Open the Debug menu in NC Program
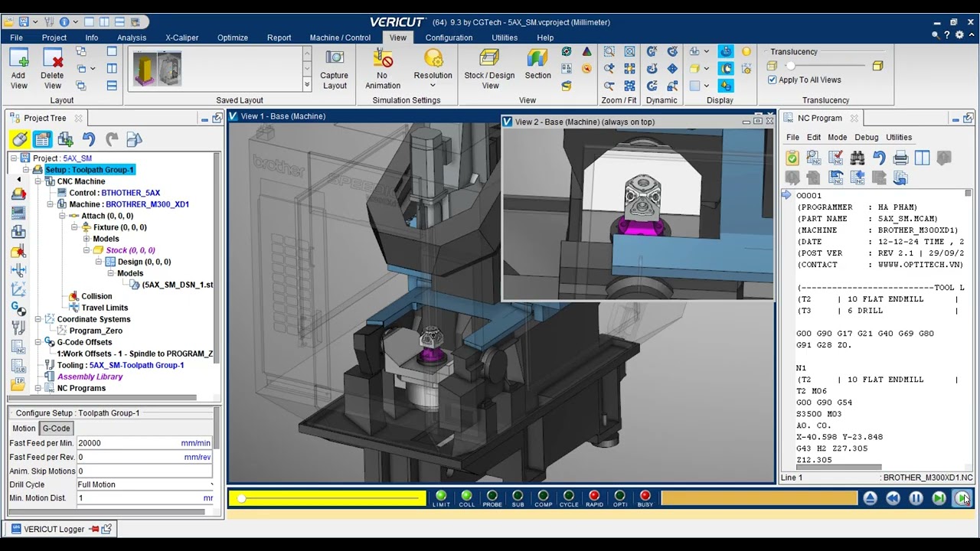 (x=866, y=138)
